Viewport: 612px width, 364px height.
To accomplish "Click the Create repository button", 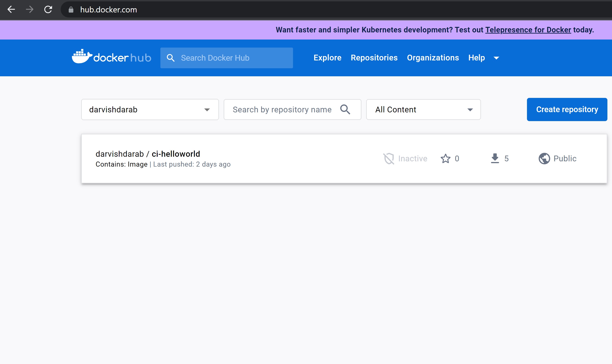I will pyautogui.click(x=567, y=109).
